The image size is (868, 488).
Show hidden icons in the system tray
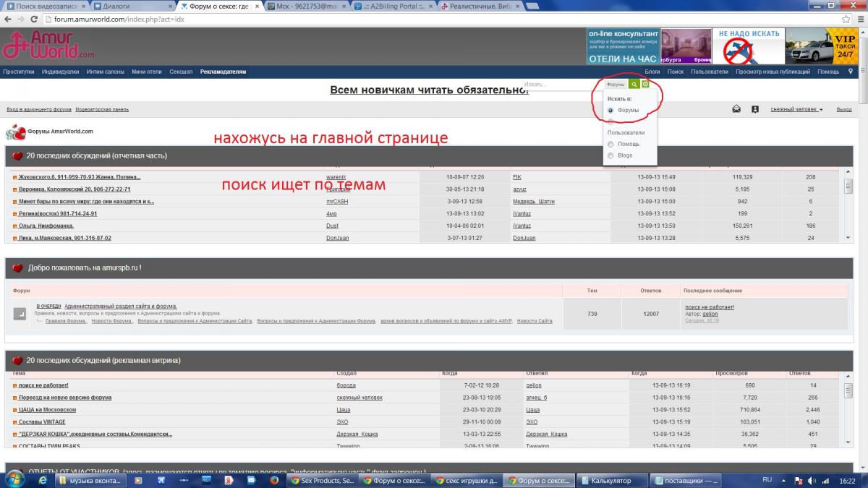click(x=782, y=480)
